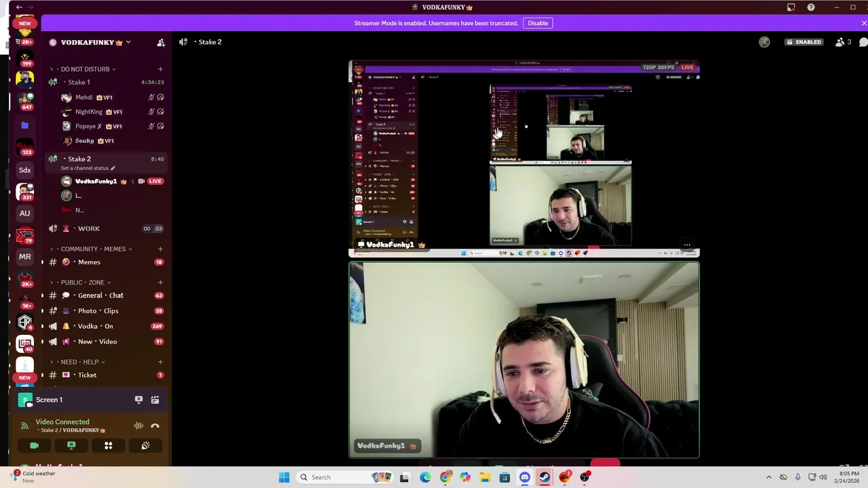This screenshot has height=488, width=868.
Task: Stop streaming Screen 1 icon
Action: 138,400
